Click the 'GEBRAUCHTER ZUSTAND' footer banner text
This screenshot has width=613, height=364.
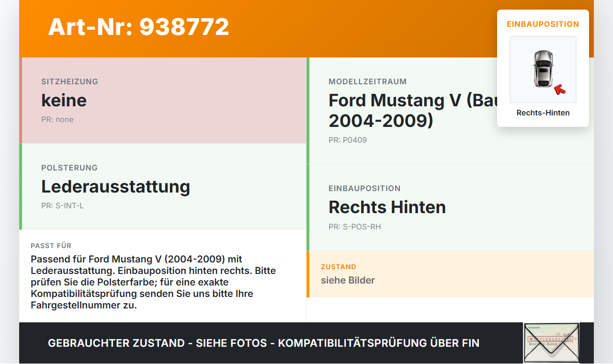click(x=263, y=343)
